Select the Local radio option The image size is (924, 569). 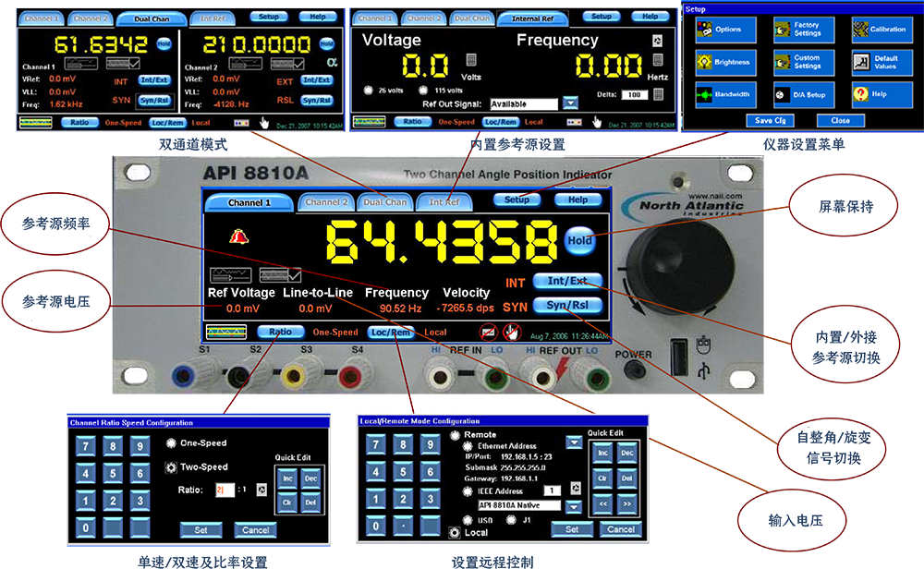(455, 532)
